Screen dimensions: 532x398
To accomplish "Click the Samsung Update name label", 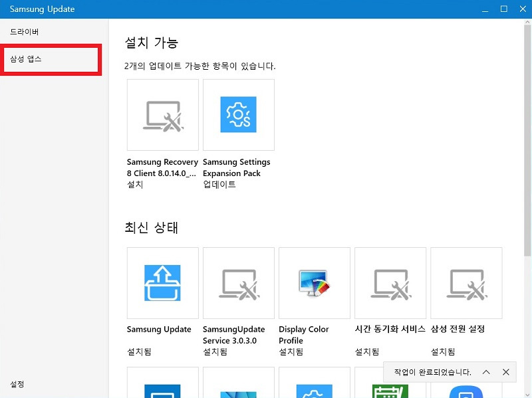I will 159,329.
